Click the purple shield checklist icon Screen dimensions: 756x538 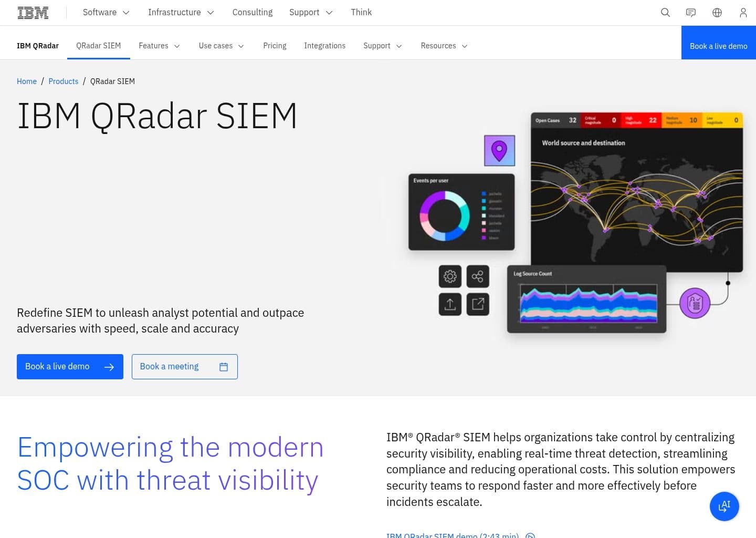pos(695,303)
